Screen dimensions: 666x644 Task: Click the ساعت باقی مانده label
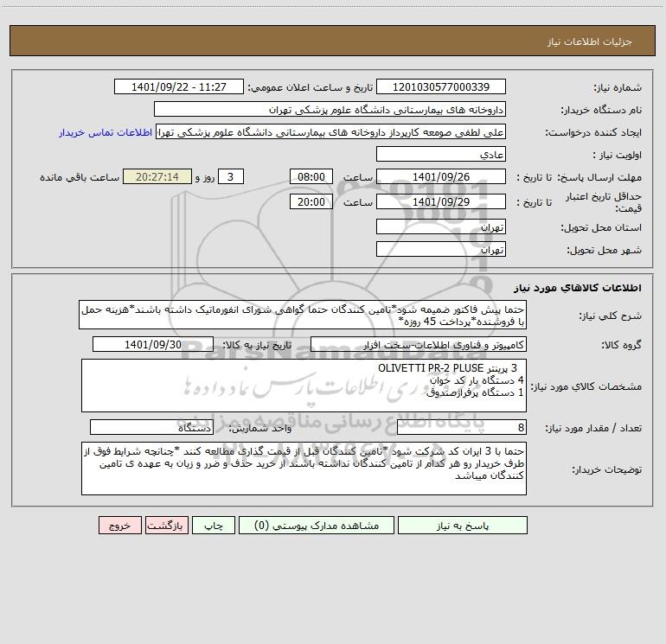point(80,177)
